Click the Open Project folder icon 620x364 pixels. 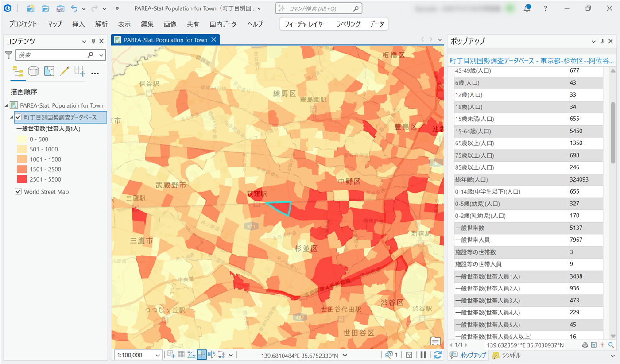pyautogui.click(x=45, y=8)
